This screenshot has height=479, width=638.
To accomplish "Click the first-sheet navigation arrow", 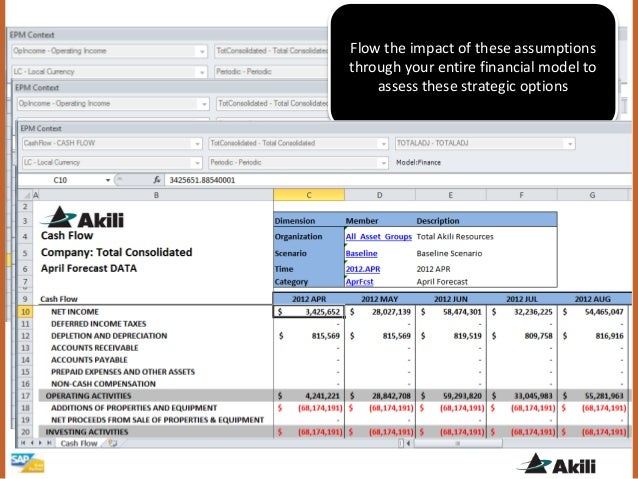I will (x=24, y=443).
